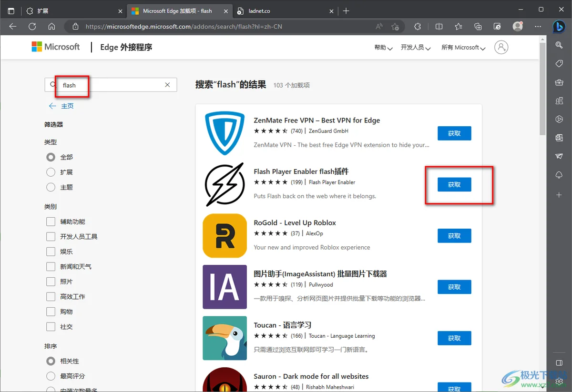
Task: Get Flash Player Enabler extension
Action: pos(454,184)
